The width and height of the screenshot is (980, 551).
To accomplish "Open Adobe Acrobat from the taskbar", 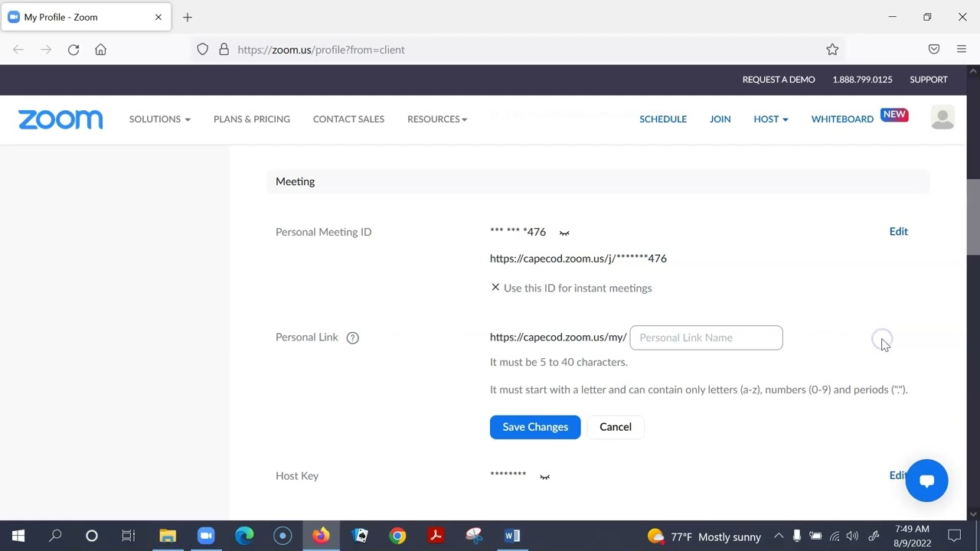I will 436,536.
